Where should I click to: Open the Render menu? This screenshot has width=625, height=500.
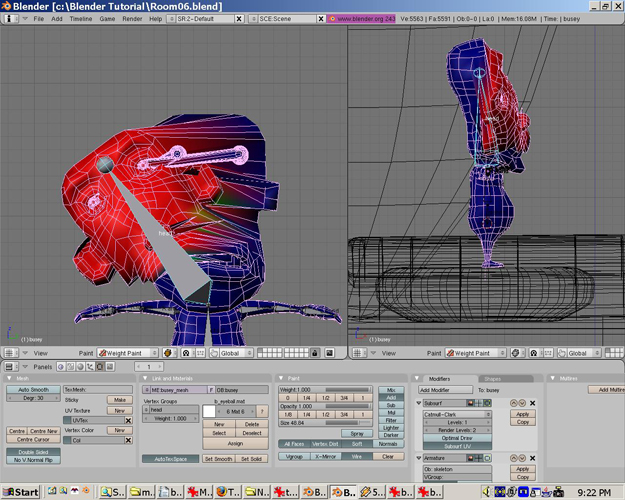132,18
